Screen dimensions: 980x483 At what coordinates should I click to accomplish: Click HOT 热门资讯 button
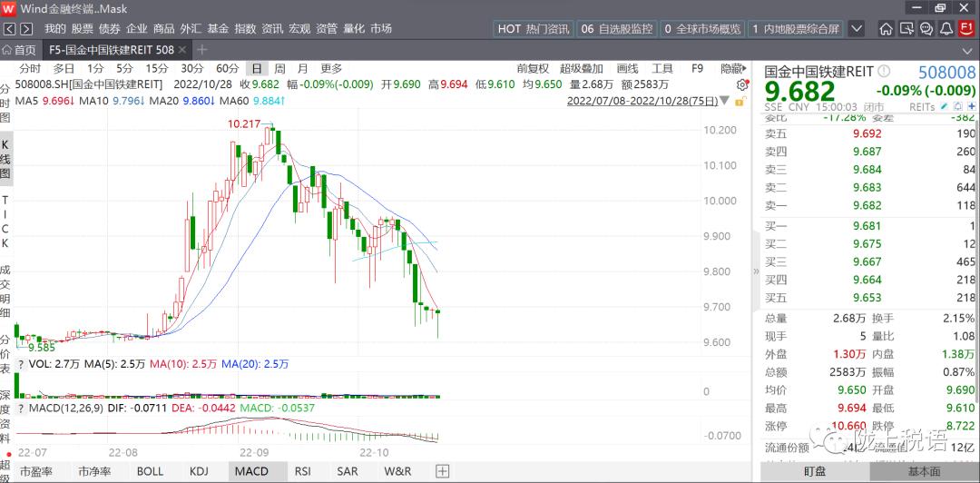(x=534, y=29)
